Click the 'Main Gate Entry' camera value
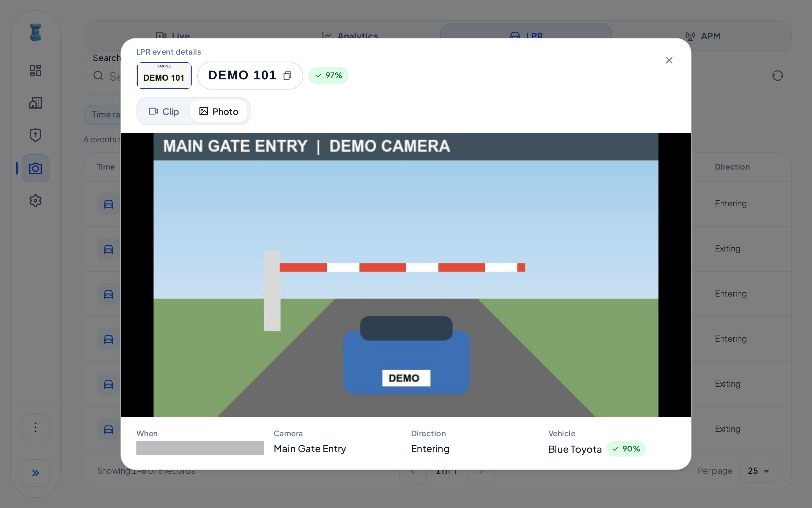812x508 pixels. tap(310, 449)
